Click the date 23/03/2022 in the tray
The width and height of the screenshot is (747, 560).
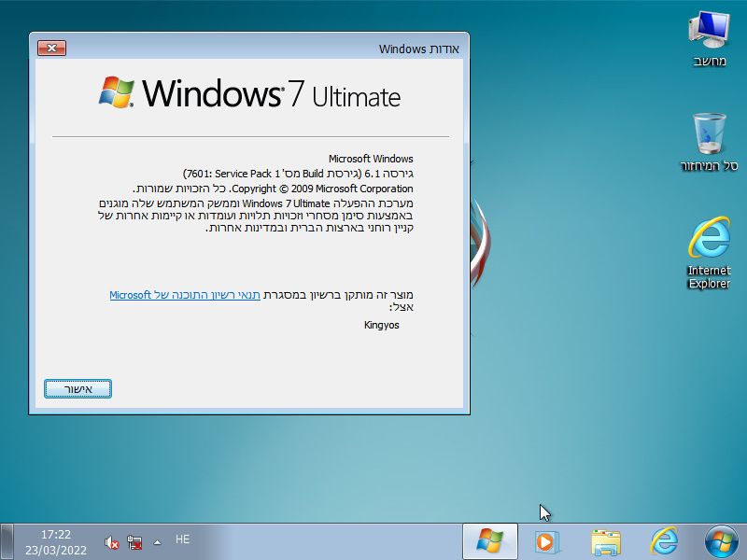[x=56, y=550]
